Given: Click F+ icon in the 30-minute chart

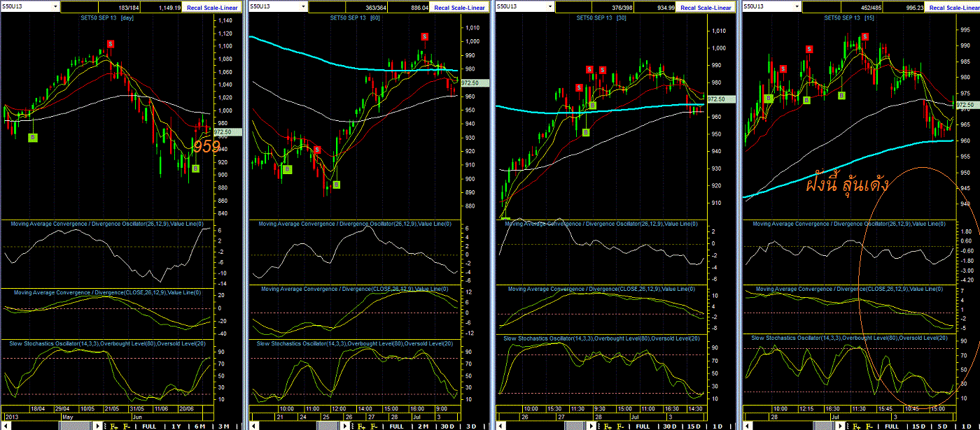Looking at the screenshot, I should tap(608, 426).
